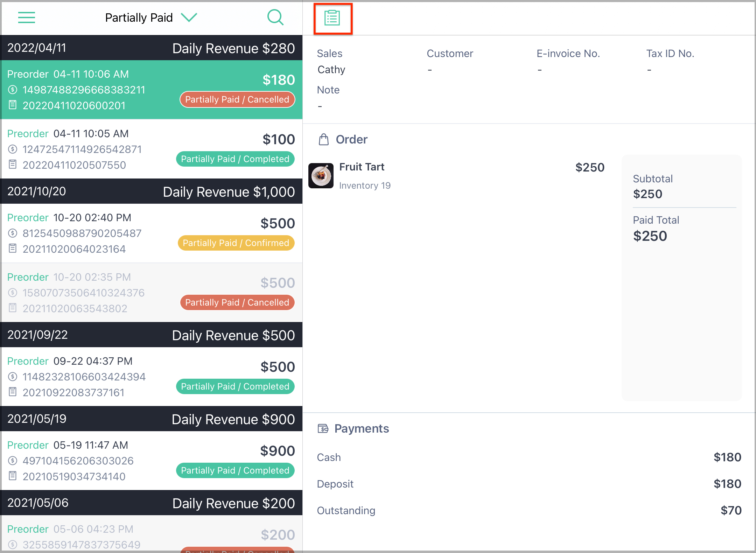Open the 09-22 04:37 PM preorder
The image size is (756, 553).
coord(151,377)
